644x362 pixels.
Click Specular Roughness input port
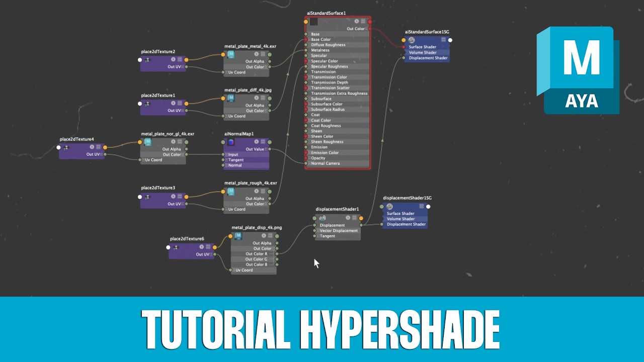coord(305,66)
